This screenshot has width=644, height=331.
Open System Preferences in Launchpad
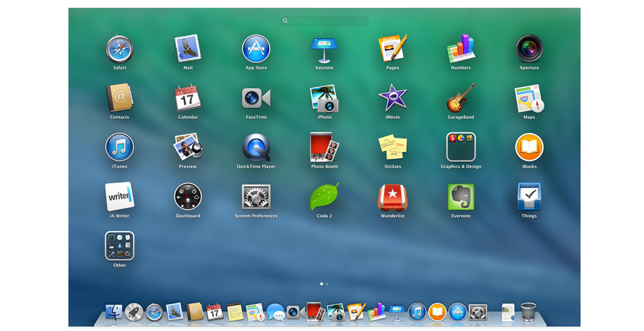[256, 197]
